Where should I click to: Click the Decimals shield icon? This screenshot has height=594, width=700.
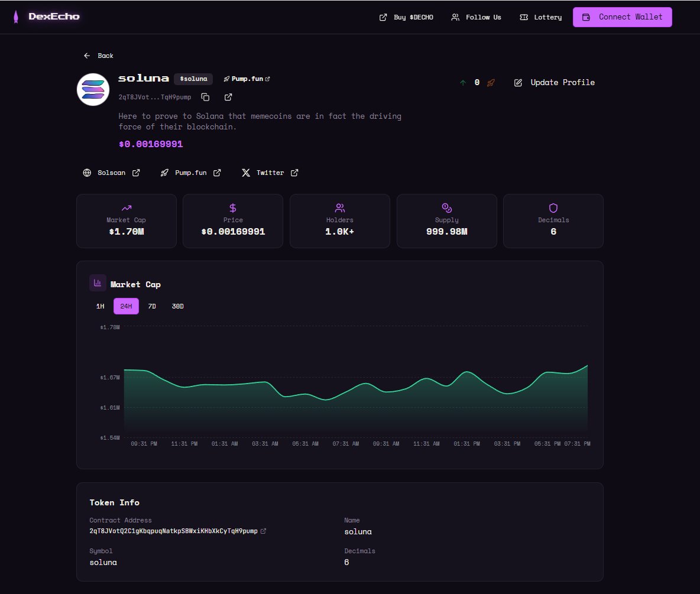[x=553, y=208]
